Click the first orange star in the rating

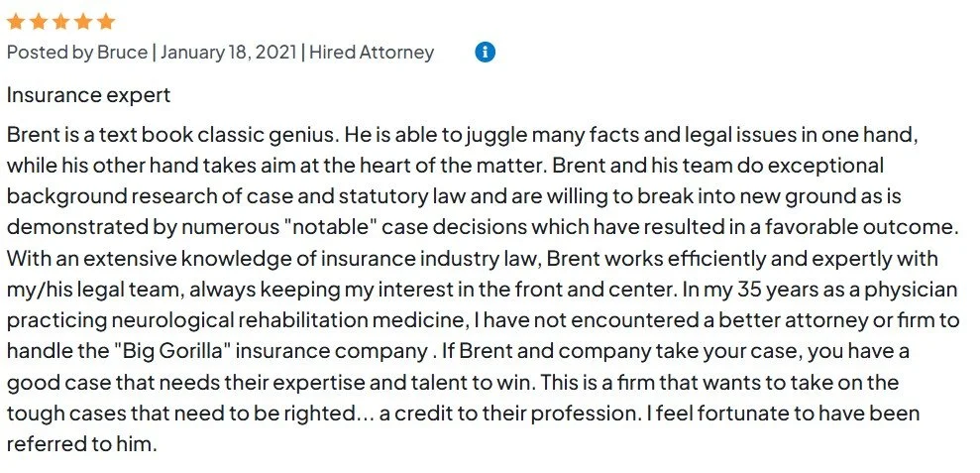tap(16, 21)
